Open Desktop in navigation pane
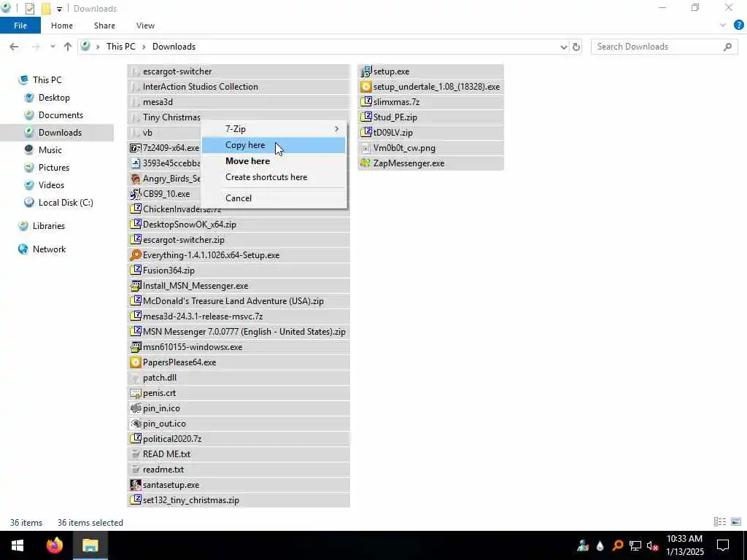Screen dimensions: 747x560 tap(54, 98)
